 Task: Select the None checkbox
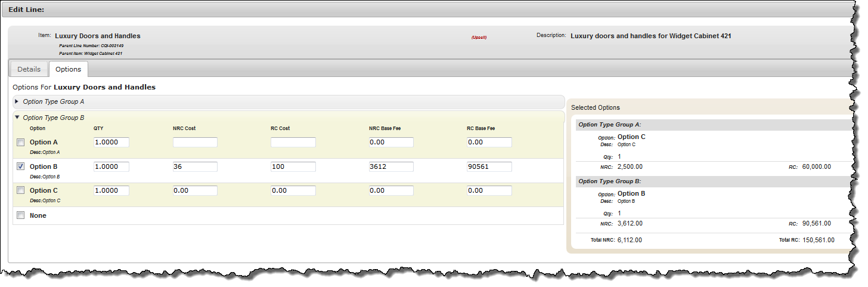[21, 215]
